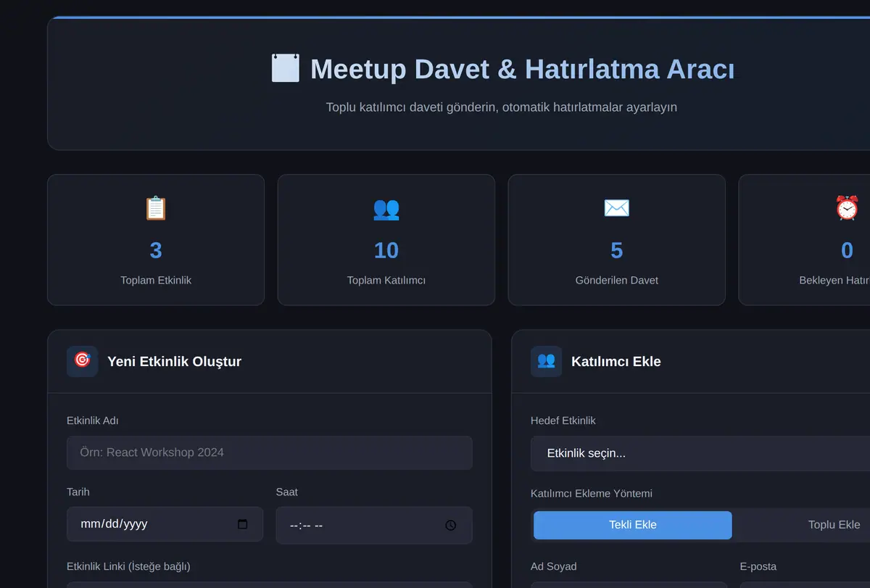Click into the Tarih date field

(x=165, y=524)
